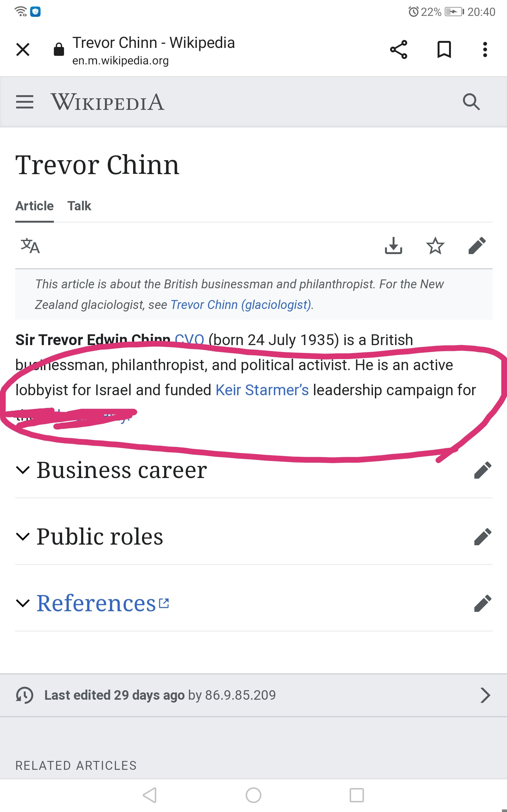Open the Keir Starmer's link
The image size is (507, 812).
262,390
